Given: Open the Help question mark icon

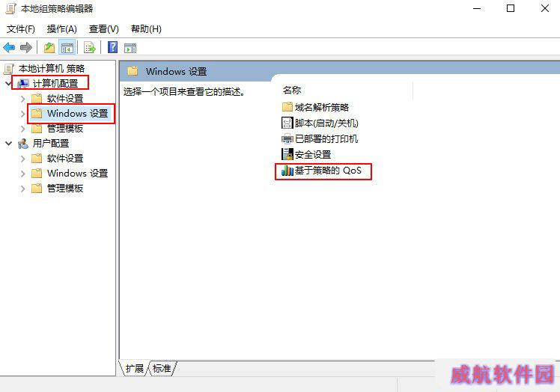Looking at the screenshot, I should coord(112,47).
